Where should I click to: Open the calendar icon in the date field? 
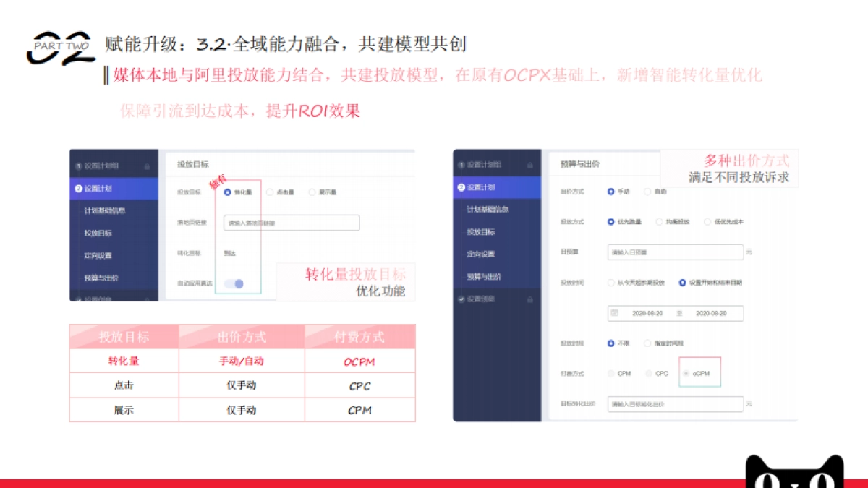click(614, 312)
